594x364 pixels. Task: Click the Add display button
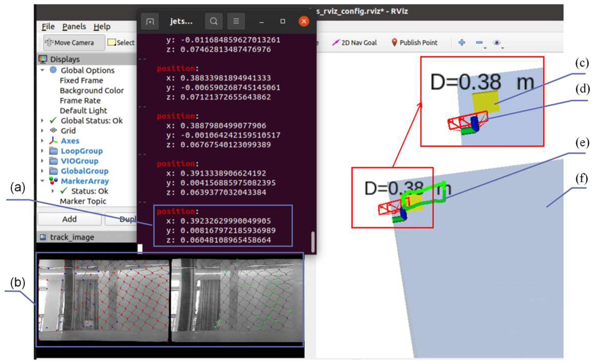[69, 219]
